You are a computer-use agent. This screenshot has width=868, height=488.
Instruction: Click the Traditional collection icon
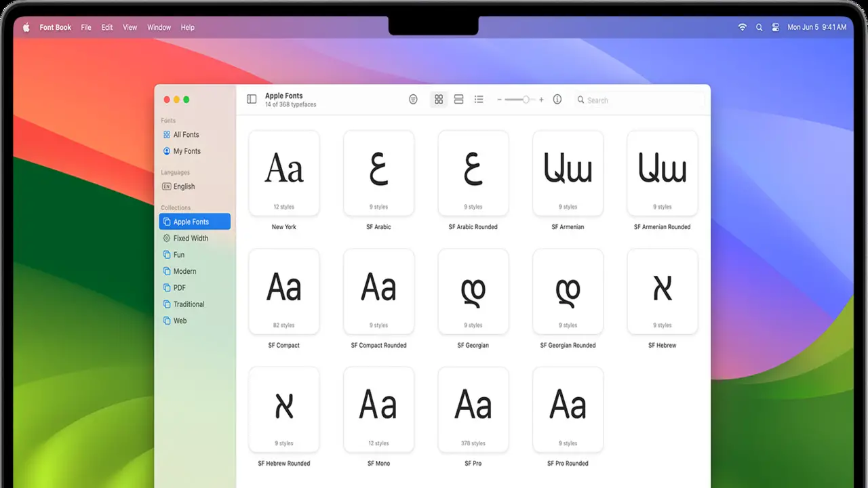(x=167, y=304)
